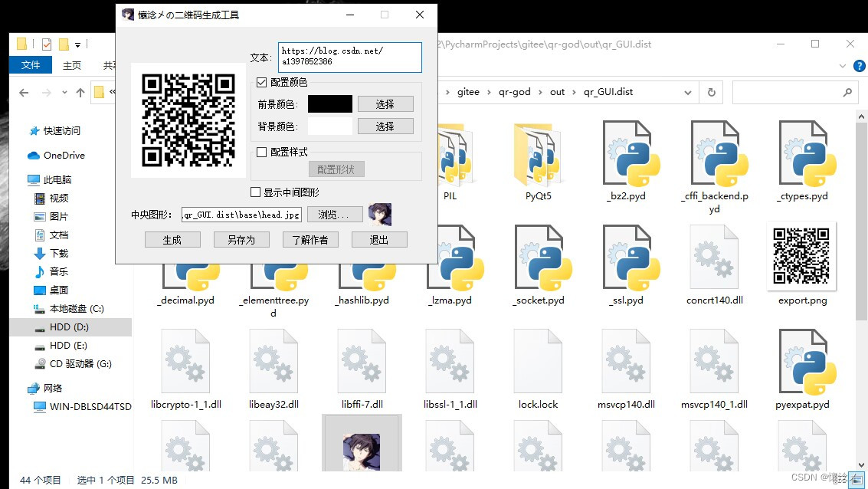Select the export.png QR thumbnail
The image size is (868, 489).
(801, 256)
